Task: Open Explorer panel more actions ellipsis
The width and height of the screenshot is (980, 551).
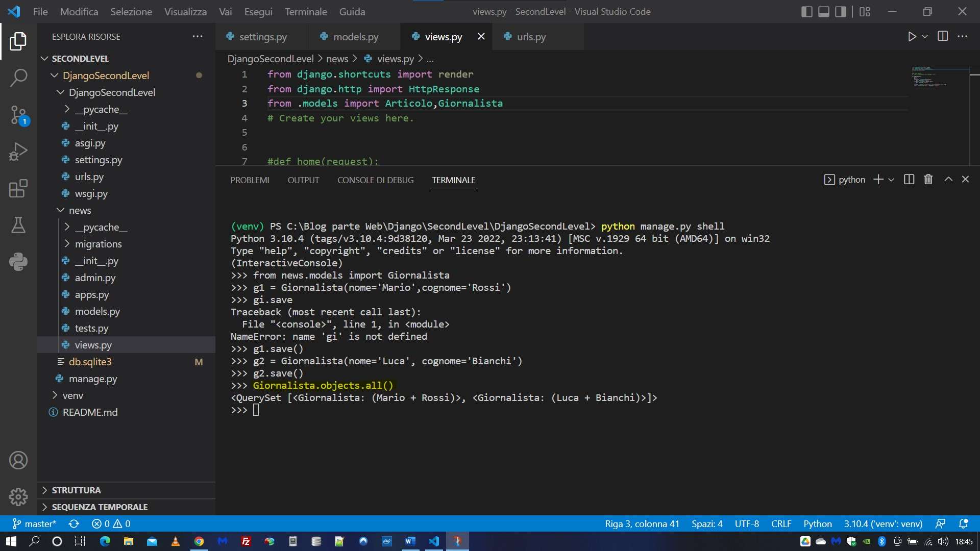Action: 198,36
